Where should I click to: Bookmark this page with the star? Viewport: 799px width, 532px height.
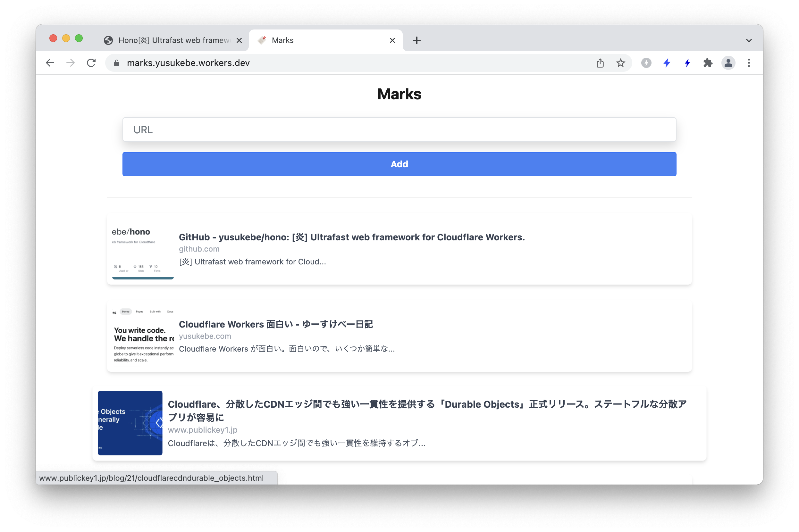click(x=620, y=63)
